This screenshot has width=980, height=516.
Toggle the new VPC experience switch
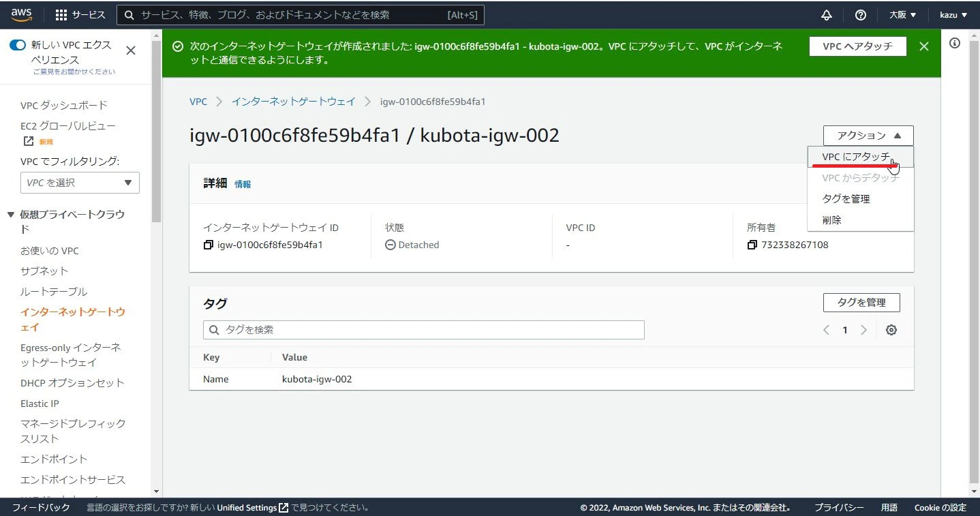(18, 46)
